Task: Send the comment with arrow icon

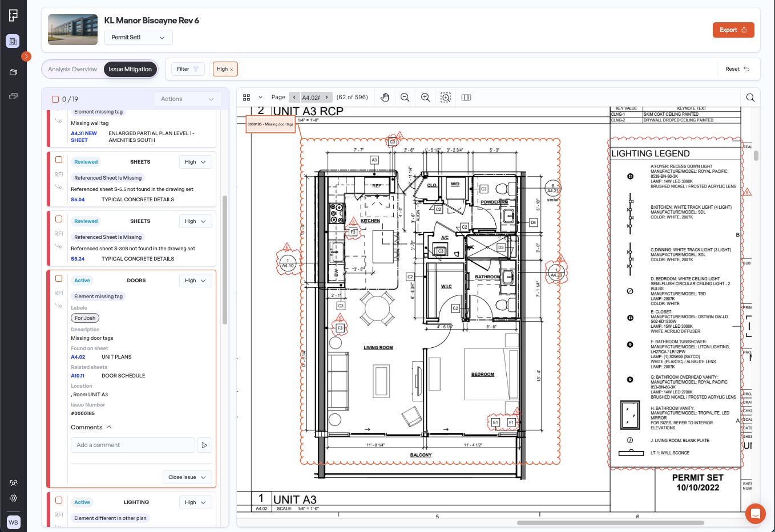Action: tap(204, 445)
